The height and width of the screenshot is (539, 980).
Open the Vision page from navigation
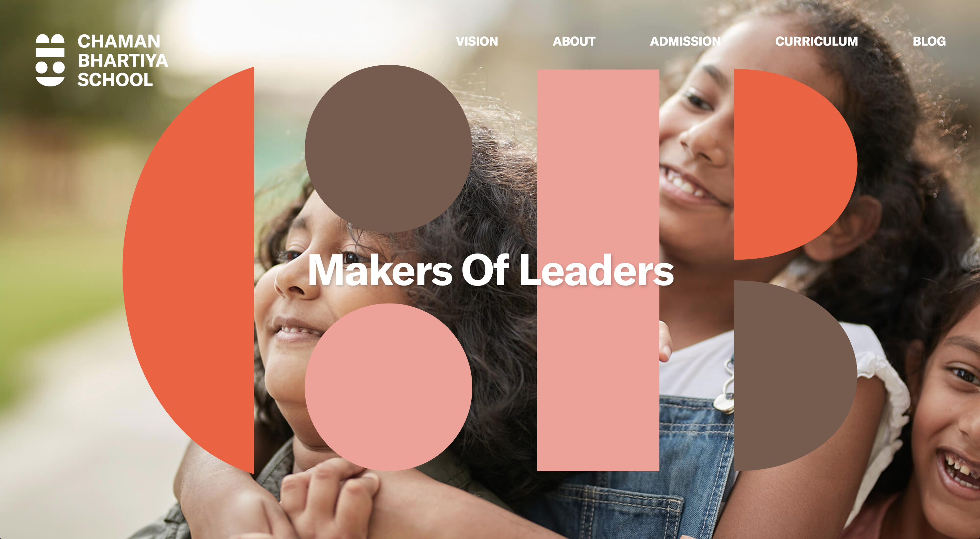[477, 41]
